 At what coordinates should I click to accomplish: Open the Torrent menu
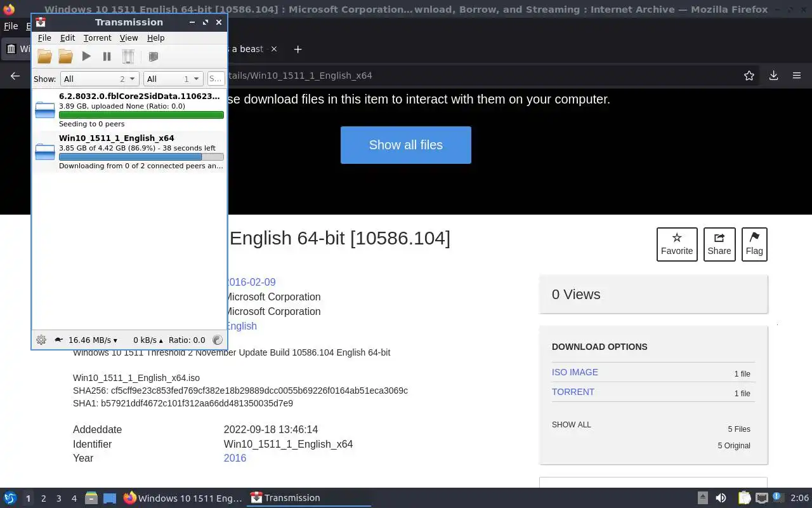(97, 37)
